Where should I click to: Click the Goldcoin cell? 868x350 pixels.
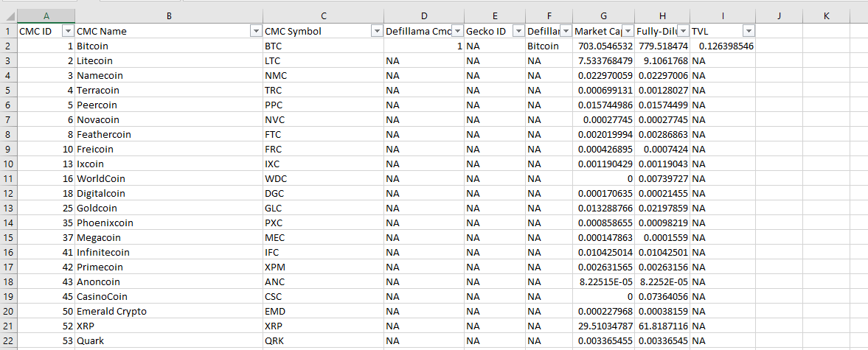[x=169, y=209]
